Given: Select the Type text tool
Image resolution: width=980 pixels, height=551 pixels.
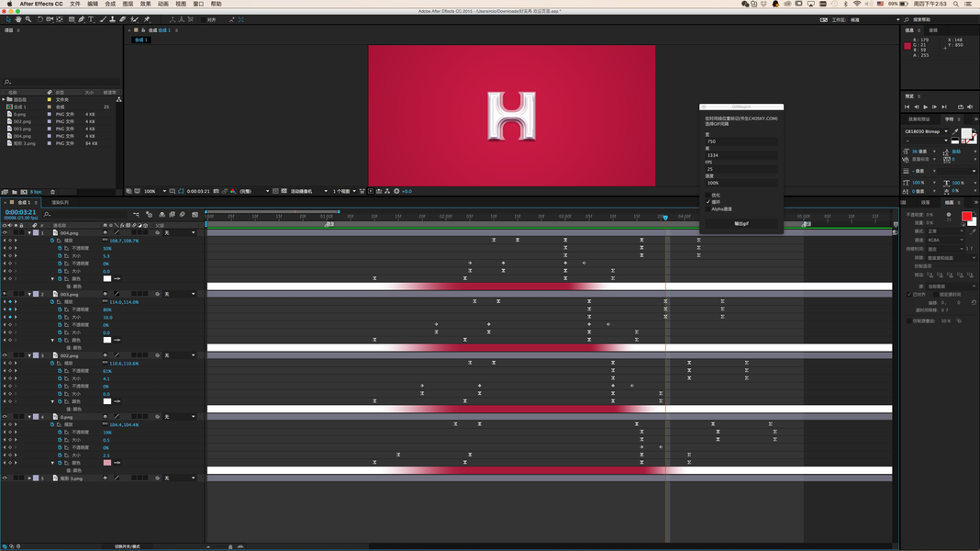Looking at the screenshot, I should click(91, 19).
